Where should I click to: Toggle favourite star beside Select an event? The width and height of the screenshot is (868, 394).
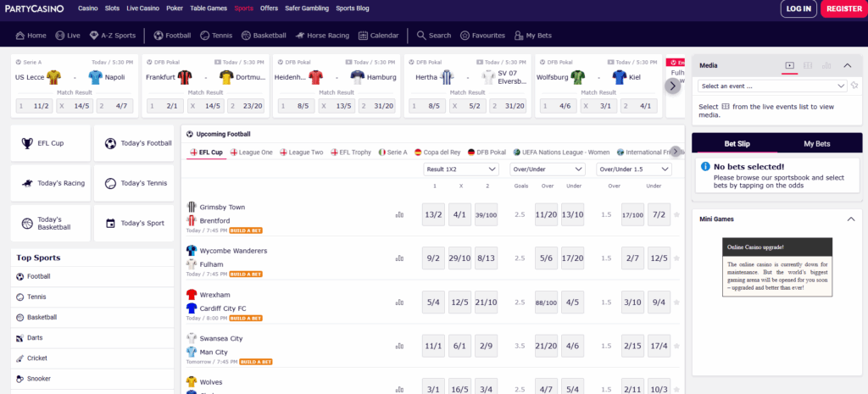point(854,86)
